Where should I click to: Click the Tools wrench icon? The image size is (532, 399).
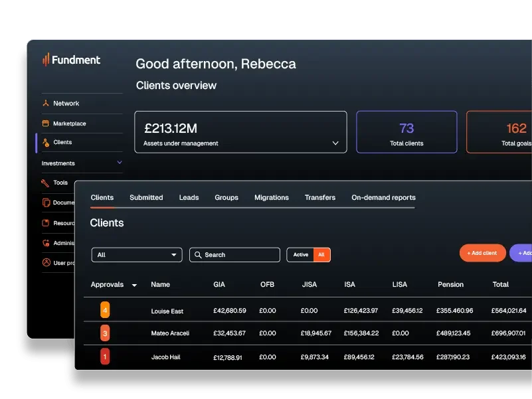pyautogui.click(x=45, y=183)
